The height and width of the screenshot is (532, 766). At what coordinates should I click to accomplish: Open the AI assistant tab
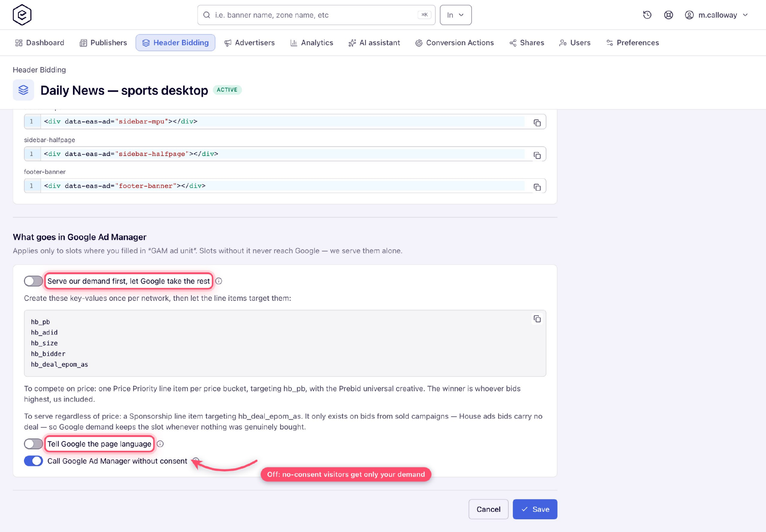(374, 43)
